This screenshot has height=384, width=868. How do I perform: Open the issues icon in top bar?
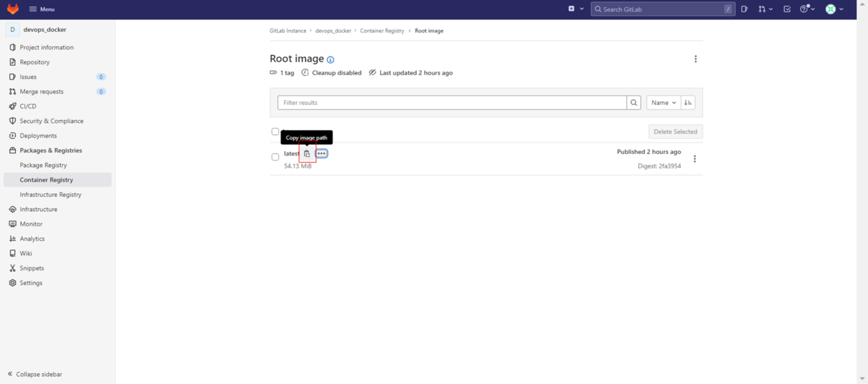click(744, 9)
